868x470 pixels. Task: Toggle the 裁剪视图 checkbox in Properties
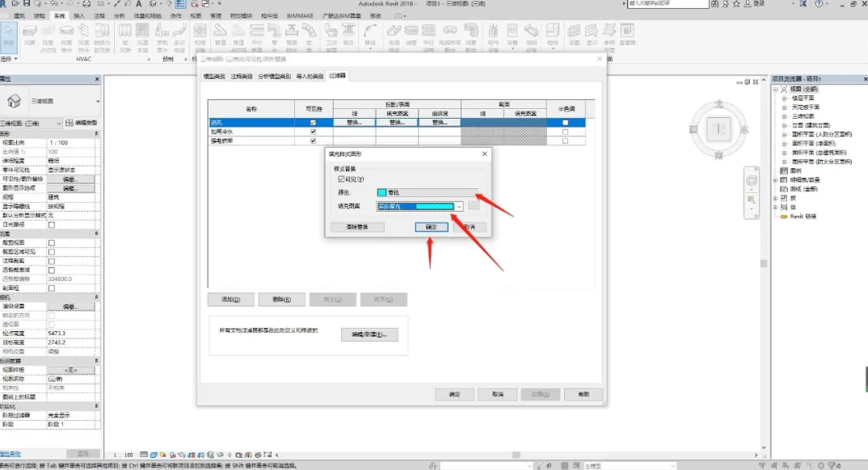coord(52,243)
